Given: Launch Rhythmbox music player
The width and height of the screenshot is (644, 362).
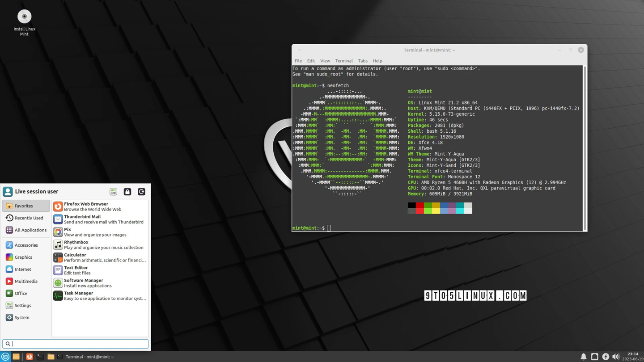Looking at the screenshot, I should point(100,245).
